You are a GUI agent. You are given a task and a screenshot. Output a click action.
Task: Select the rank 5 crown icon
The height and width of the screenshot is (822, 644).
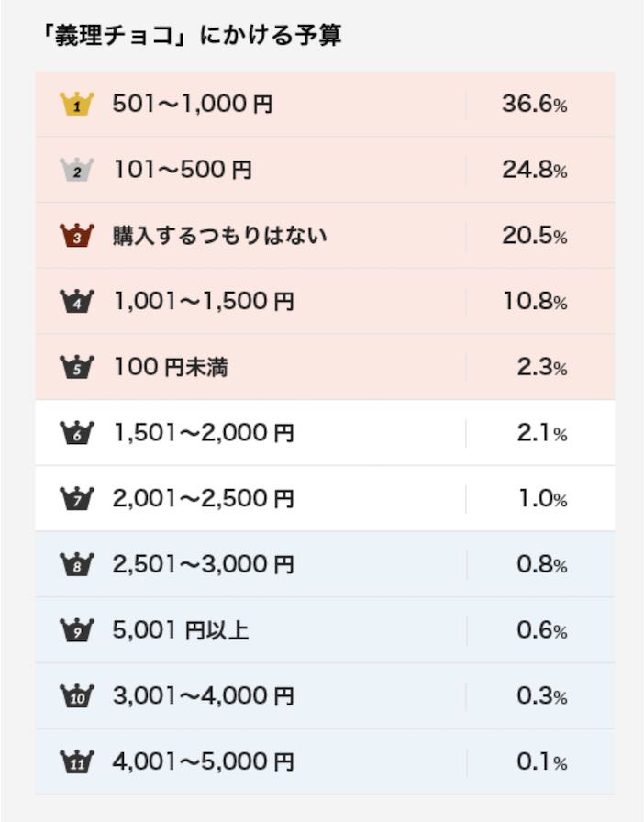(x=76, y=367)
